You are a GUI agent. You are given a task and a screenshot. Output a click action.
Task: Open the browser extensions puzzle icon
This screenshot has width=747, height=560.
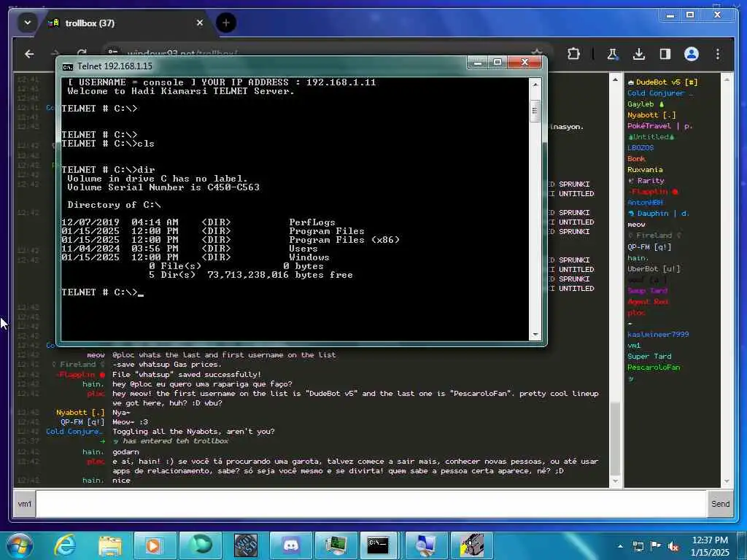tap(573, 54)
